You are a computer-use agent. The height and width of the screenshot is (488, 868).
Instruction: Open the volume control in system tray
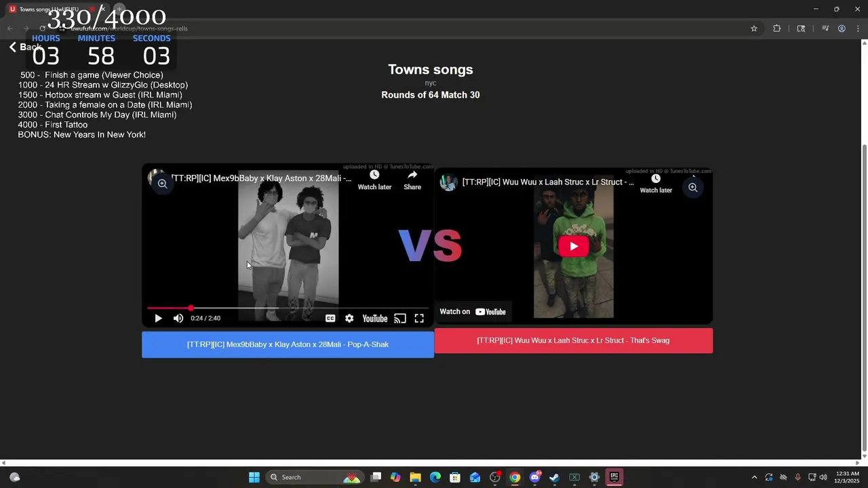tap(823, 477)
